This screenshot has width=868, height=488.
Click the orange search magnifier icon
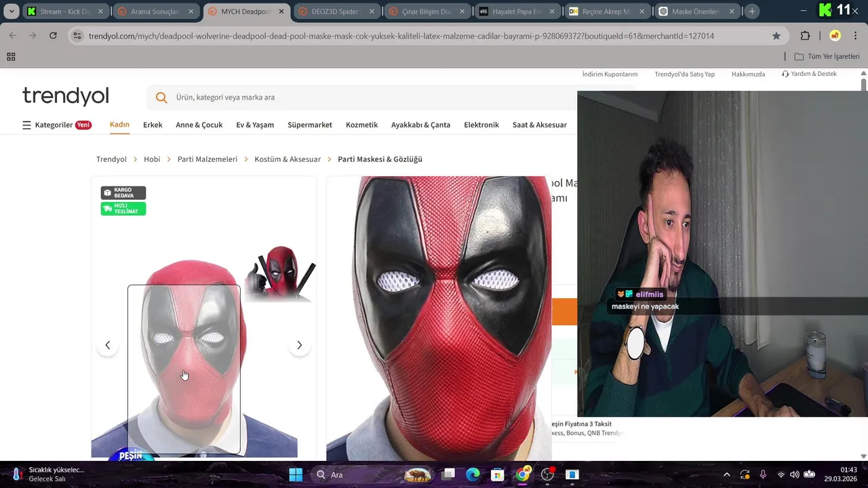[x=161, y=98]
